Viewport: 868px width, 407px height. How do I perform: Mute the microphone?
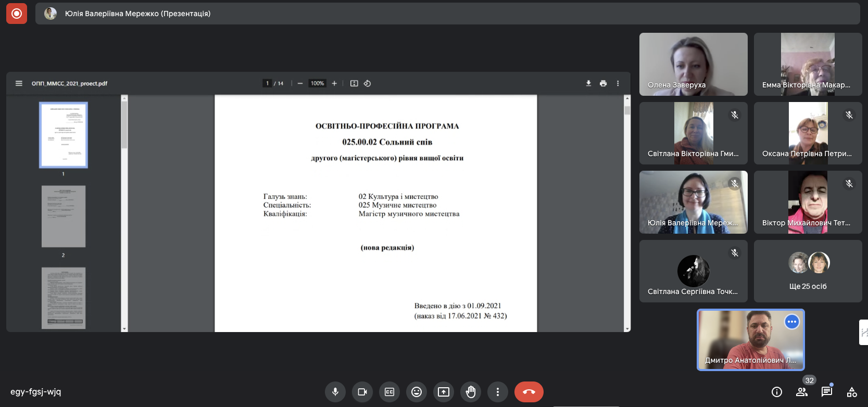click(335, 392)
